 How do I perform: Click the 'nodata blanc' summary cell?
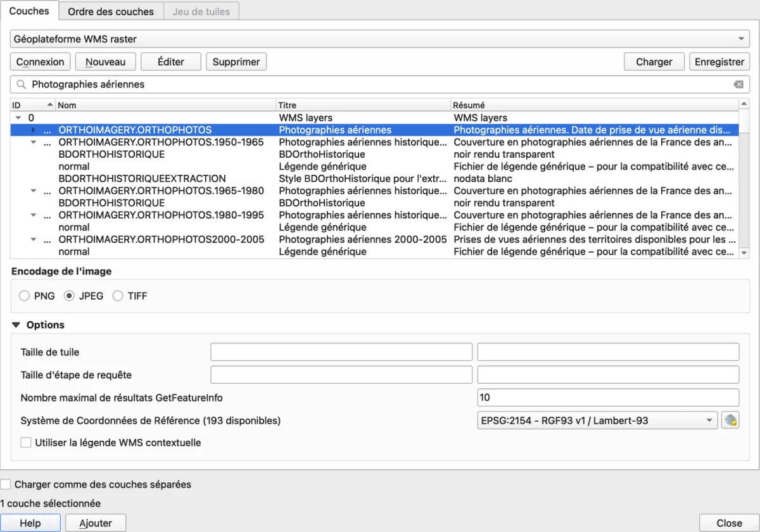pyautogui.click(x=483, y=179)
